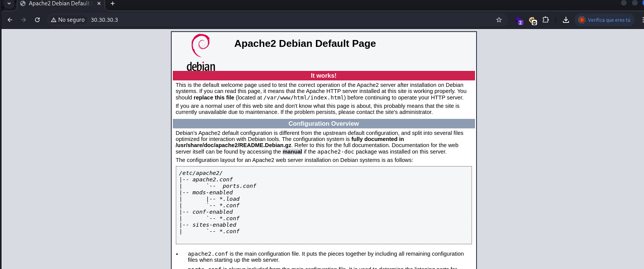
Task: Click the forward navigation arrow
Action: coord(24,20)
